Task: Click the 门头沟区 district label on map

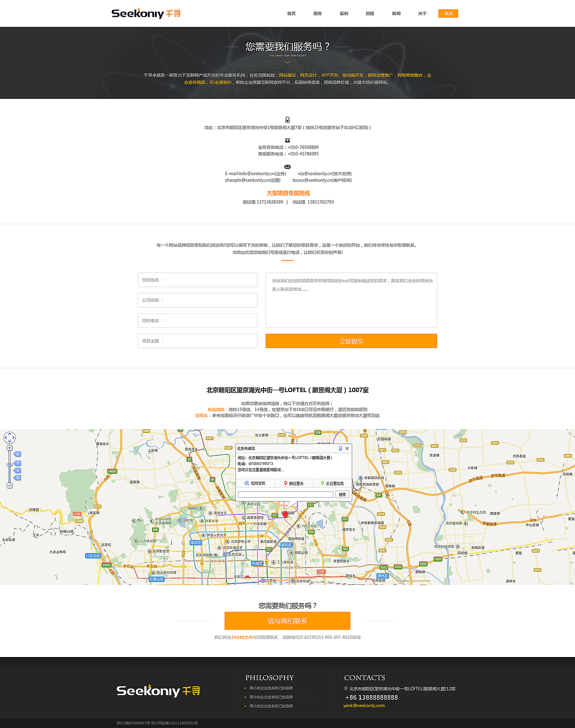Action: pos(93,556)
